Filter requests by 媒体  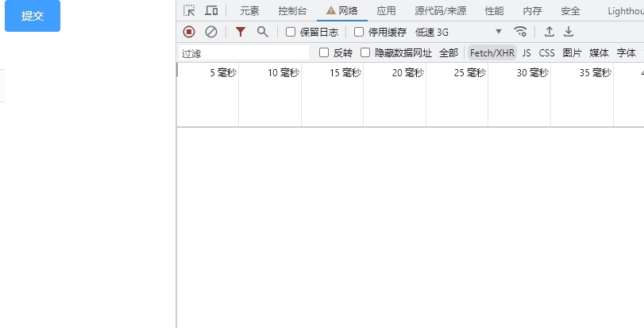[x=599, y=53]
